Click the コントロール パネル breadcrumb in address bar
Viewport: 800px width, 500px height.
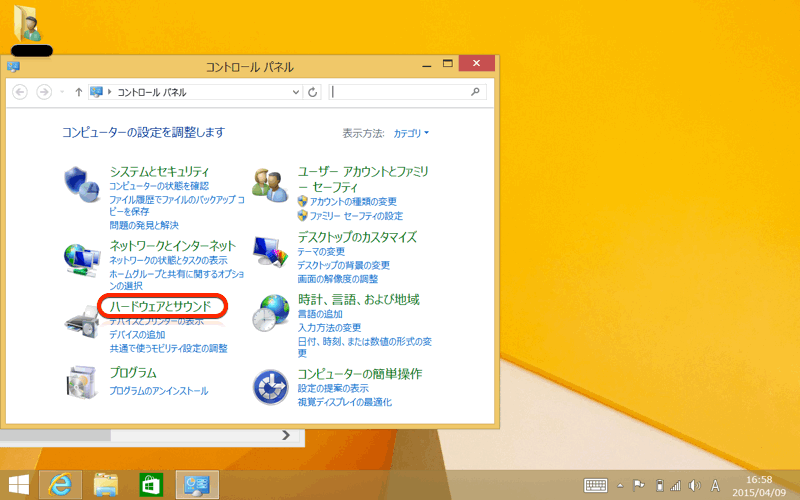(152, 92)
